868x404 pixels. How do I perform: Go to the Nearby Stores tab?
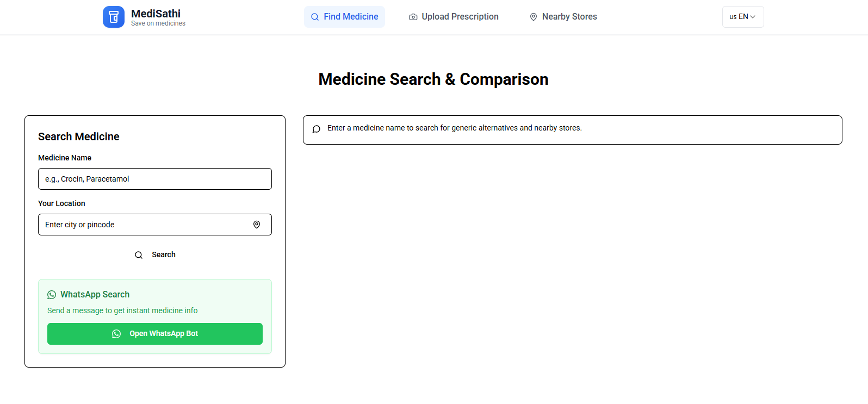click(x=563, y=17)
